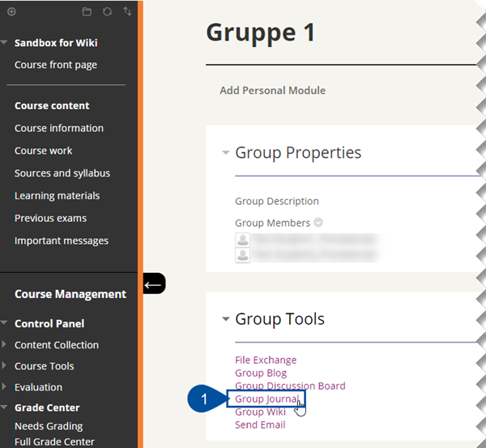486x448 pixels.
Task: Open Full Grade Center
Action: [54, 442]
